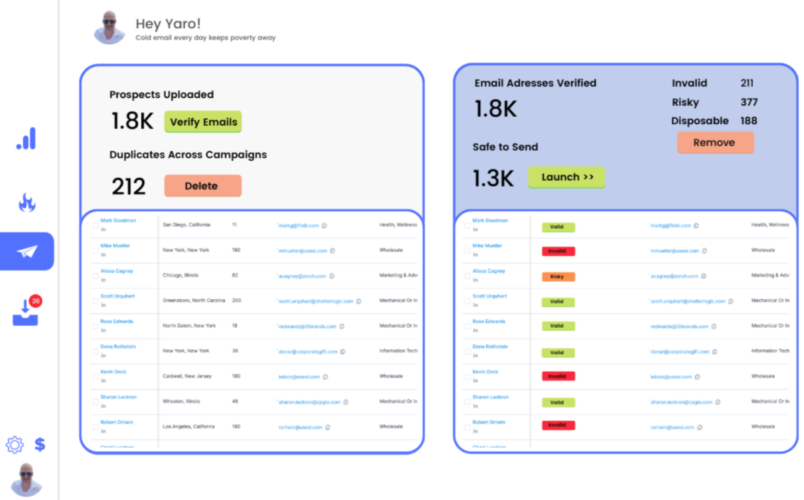Image resolution: width=804 pixels, height=500 pixels.
Task: Click Risky badge on Alissa Cagney row
Action: 558,277
